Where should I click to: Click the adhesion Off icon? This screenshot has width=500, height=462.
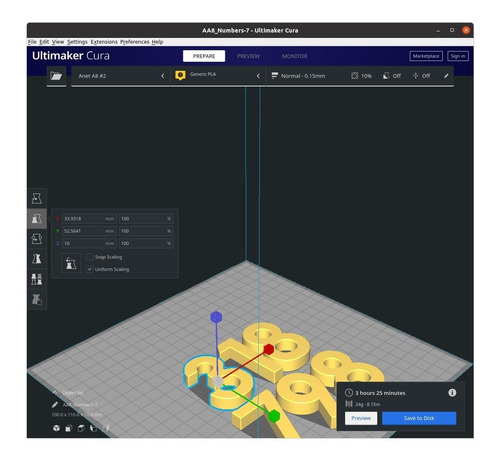click(415, 76)
